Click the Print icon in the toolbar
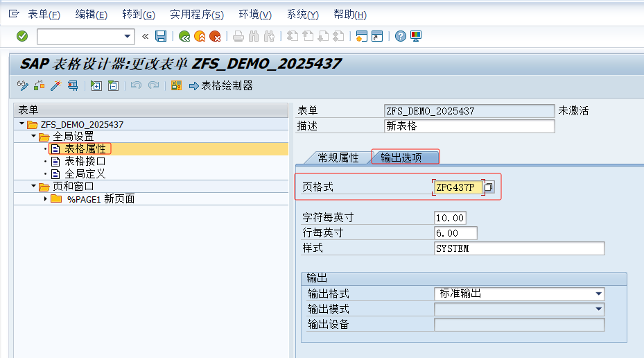 [x=238, y=36]
